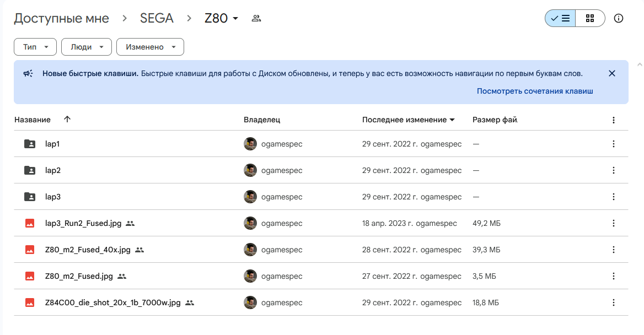The image size is (644, 335).
Task: Click the lap2 shared folder icon
Action: tap(30, 170)
